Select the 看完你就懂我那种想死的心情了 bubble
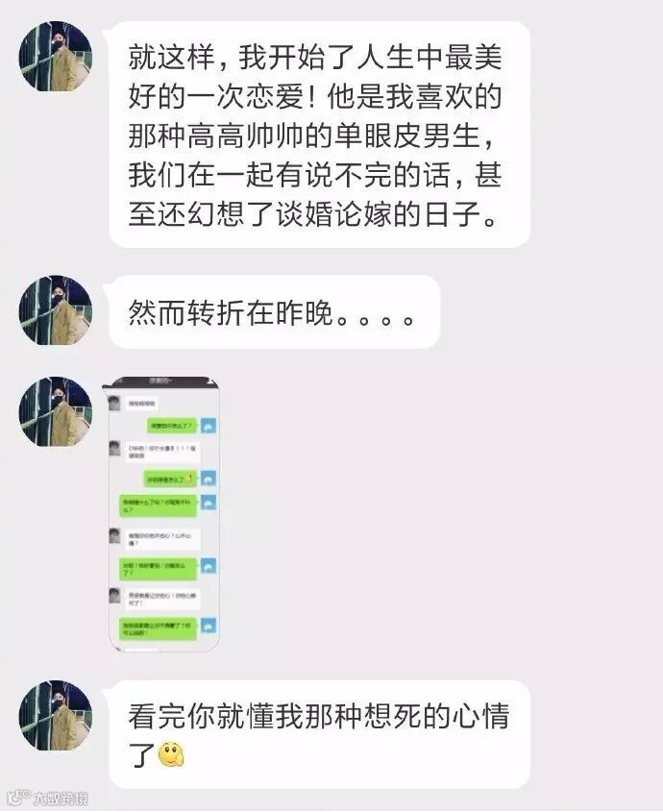This screenshot has height=812, width=663. 319,735
